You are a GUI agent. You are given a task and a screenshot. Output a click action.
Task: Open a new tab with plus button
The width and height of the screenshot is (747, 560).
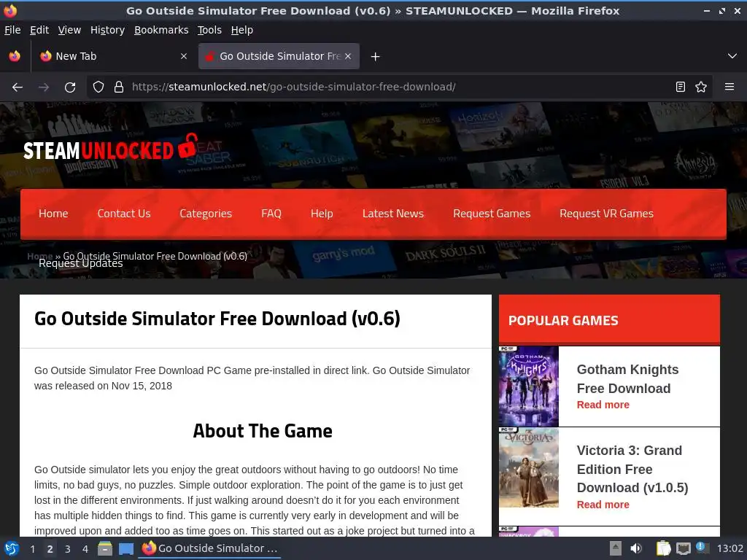coord(376,57)
